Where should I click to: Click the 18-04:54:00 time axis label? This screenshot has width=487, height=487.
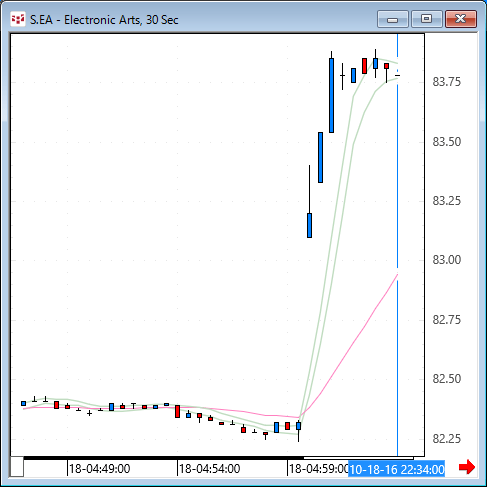209,469
